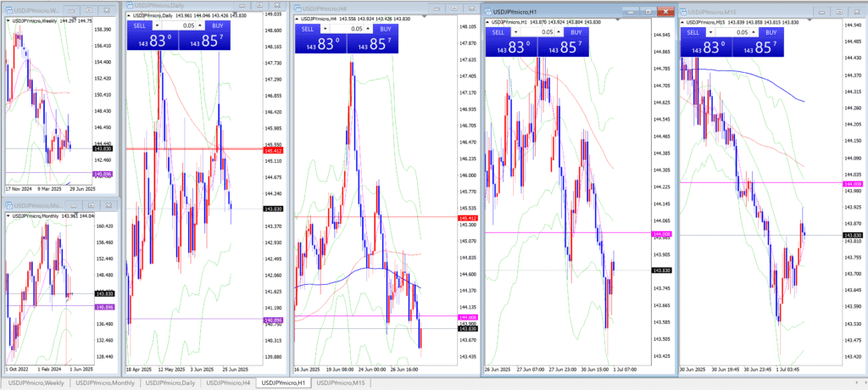Viewport: 868px width, 390px height.
Task: Click the black 143.830 price label in H1 chart
Action: pyautogui.click(x=662, y=270)
